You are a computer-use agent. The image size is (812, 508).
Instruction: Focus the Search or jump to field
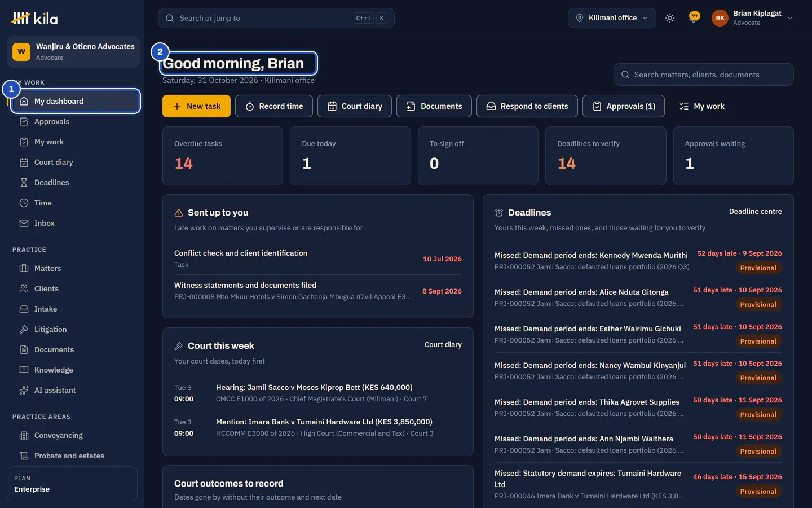276,18
